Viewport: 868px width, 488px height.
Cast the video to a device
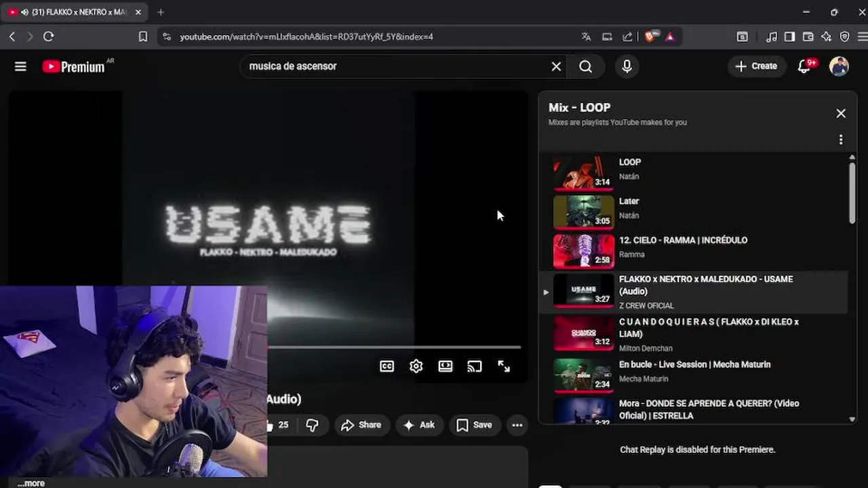475,366
